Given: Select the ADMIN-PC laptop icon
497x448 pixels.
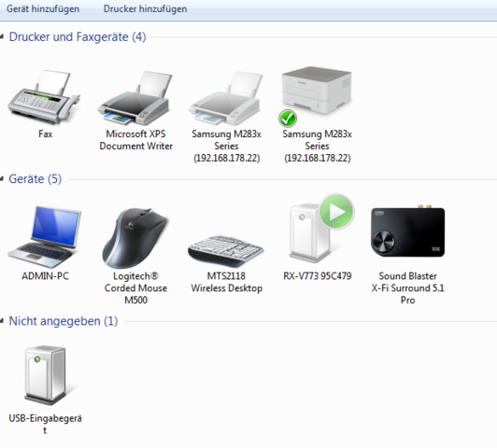Looking at the screenshot, I should tap(45, 237).
